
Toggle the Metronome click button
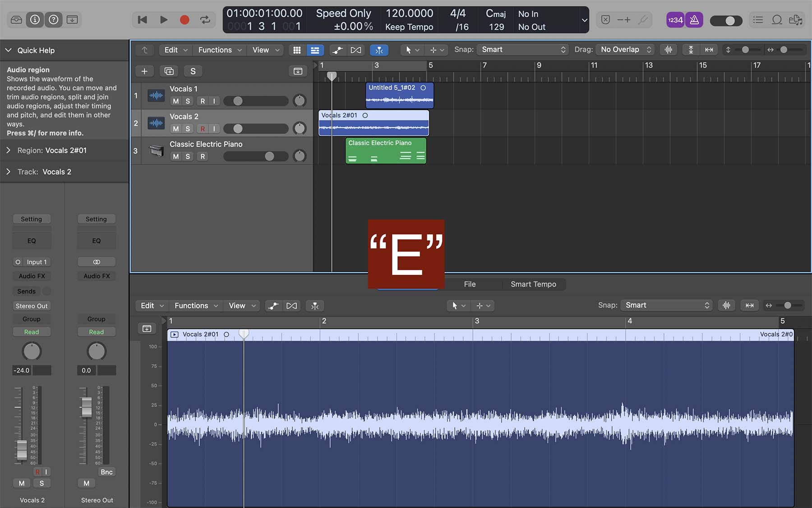tap(694, 20)
